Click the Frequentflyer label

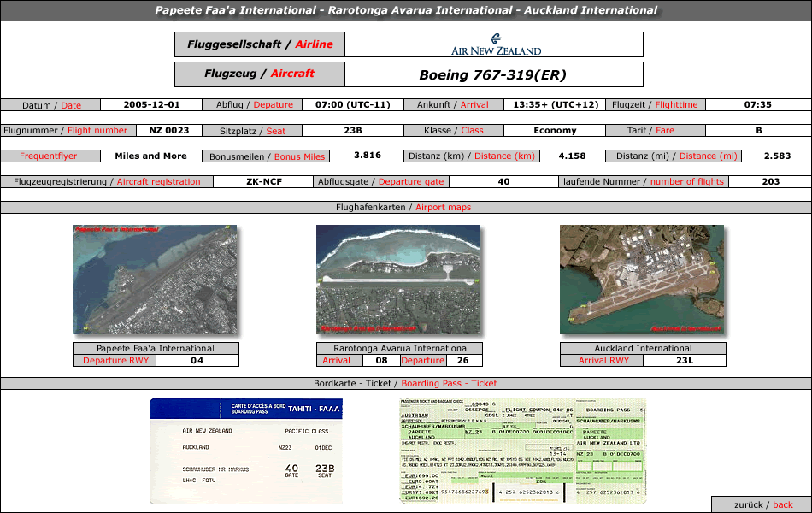click(x=48, y=156)
